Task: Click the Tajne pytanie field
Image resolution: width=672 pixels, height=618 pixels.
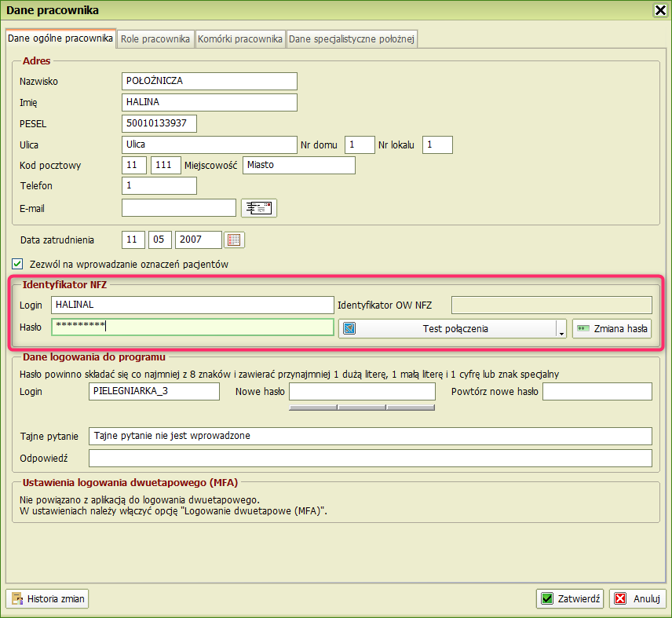Action: pos(370,436)
